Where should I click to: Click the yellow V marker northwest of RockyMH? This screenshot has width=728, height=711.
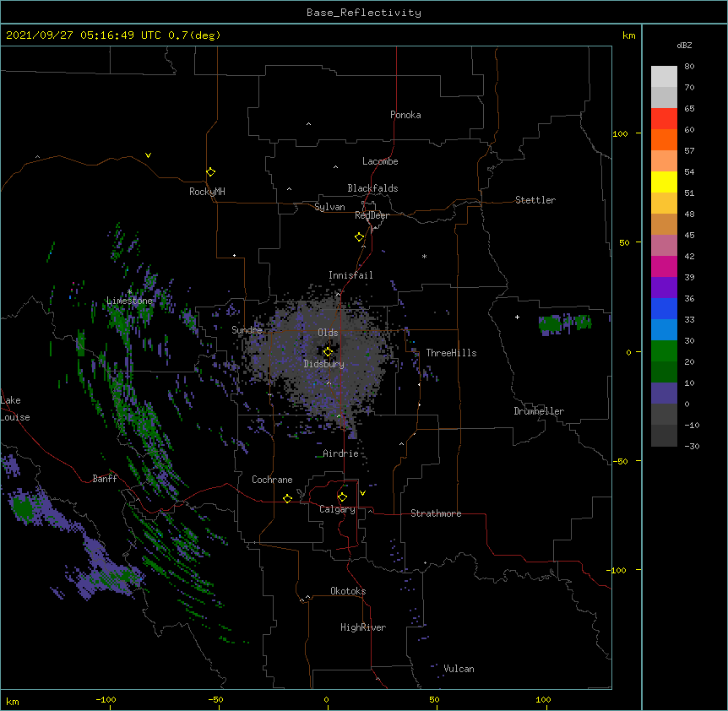[148, 155]
